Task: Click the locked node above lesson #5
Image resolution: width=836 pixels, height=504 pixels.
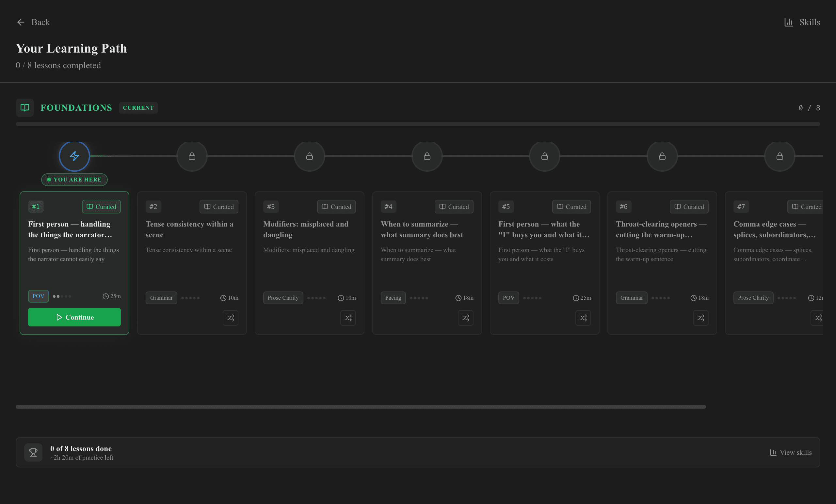Action: [545, 156]
